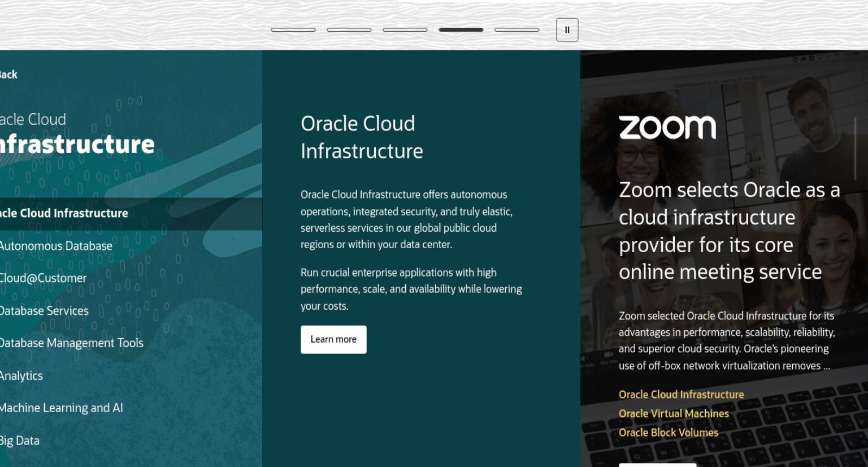
Task: Click the 'Run crucial enterprise applications' paragraph
Action: click(x=411, y=289)
